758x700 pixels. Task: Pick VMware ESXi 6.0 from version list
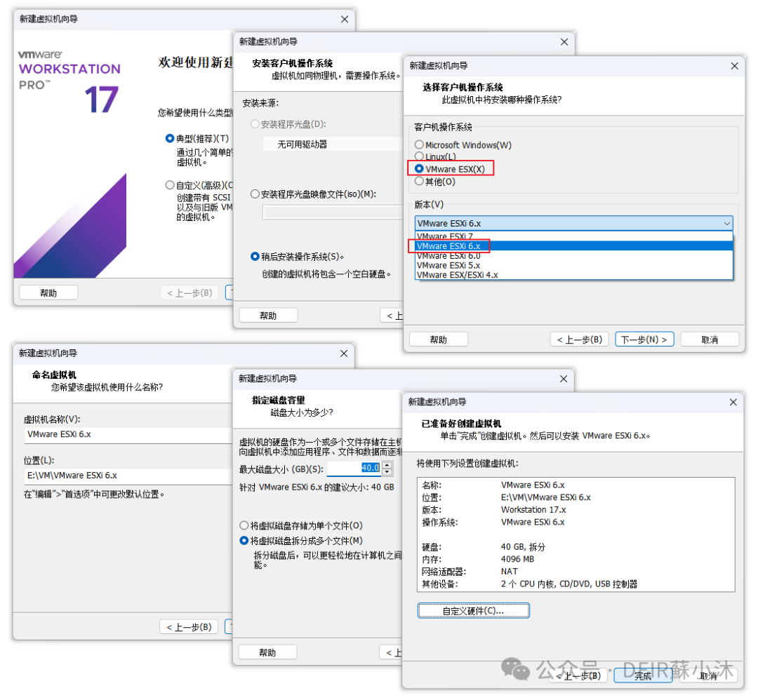click(x=574, y=255)
